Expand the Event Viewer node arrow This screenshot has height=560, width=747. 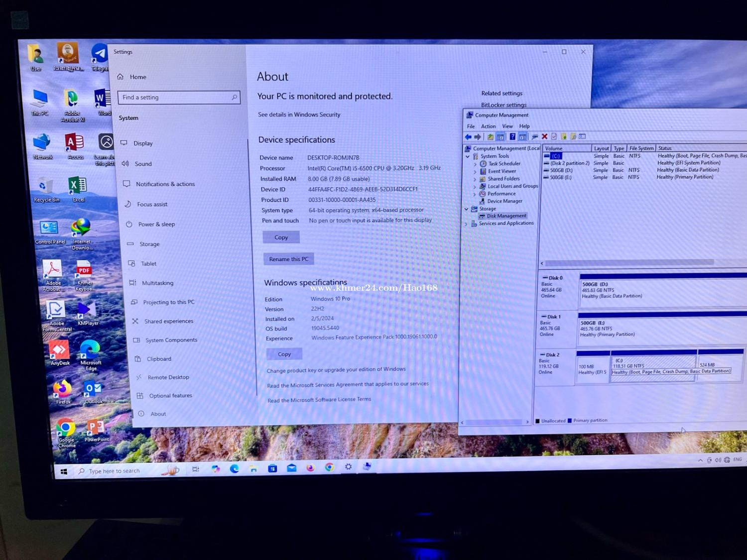475,171
